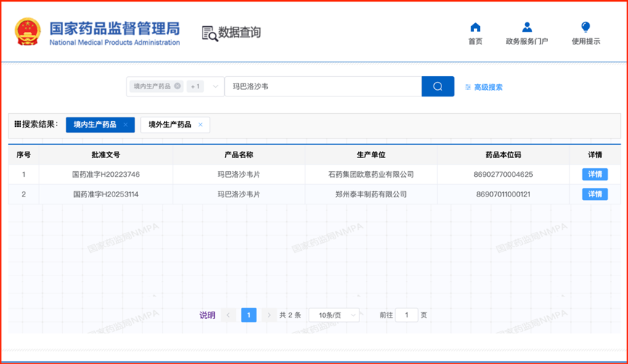Click drug code 86907011000121
This screenshot has width=628, height=364.
pos(503,194)
